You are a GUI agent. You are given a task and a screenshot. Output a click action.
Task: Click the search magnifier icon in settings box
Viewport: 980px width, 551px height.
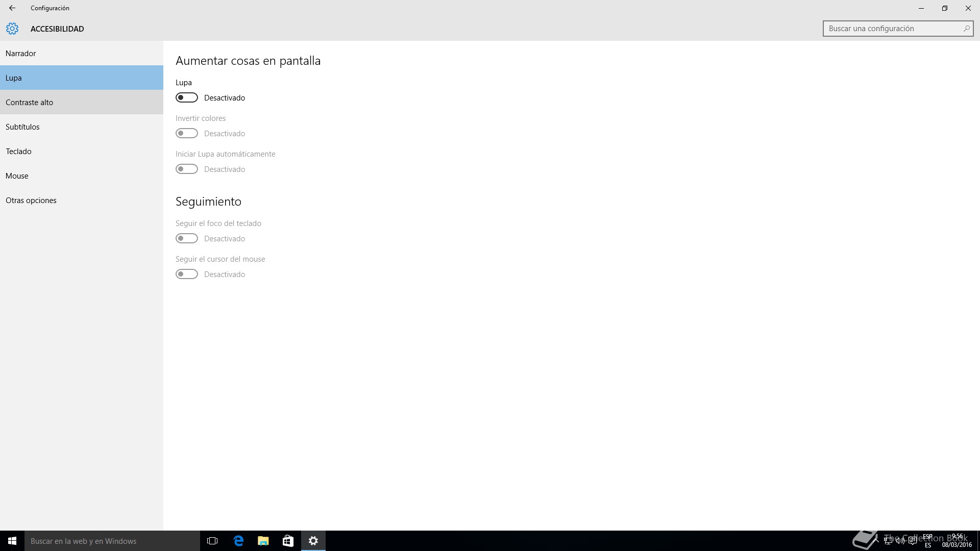point(966,29)
